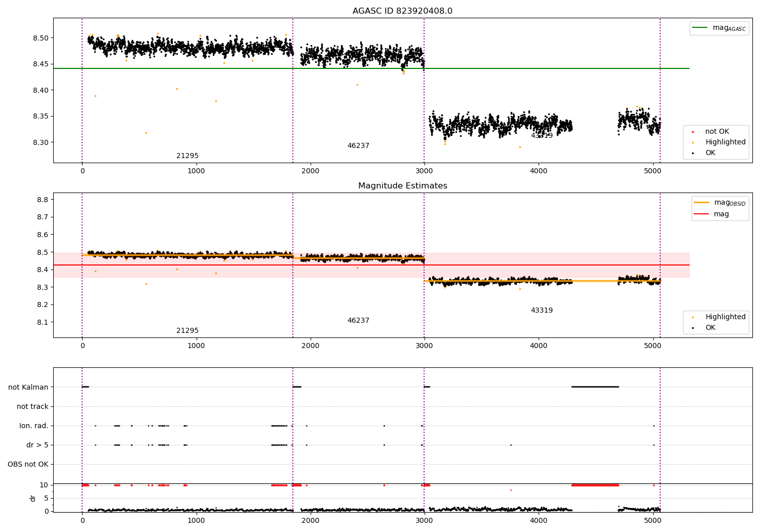The height and width of the screenshot is (532, 760).
Task: Click the 'dr' axis label
Action: (33, 499)
